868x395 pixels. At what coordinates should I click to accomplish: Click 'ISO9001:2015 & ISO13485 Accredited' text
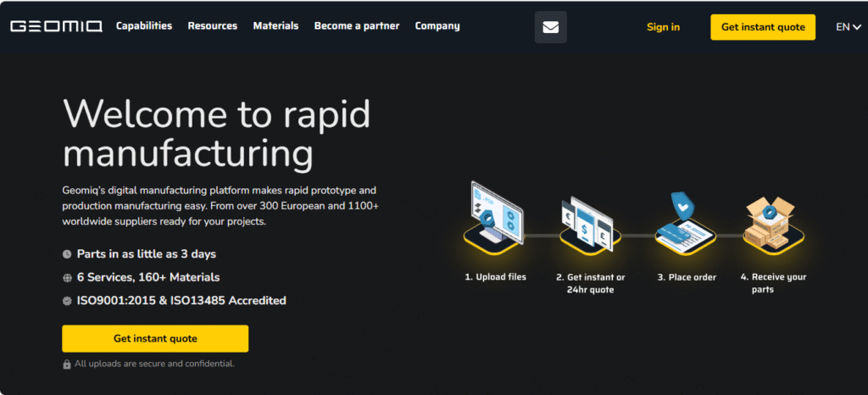[181, 300]
